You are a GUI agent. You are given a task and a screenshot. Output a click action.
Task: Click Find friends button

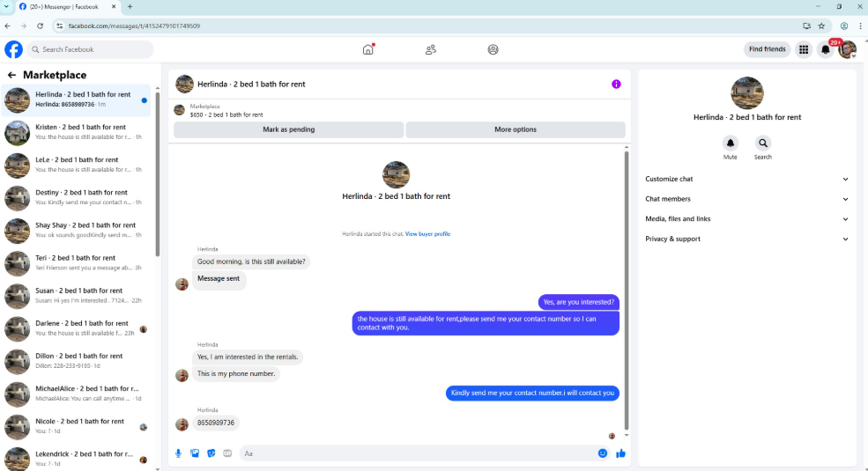click(x=767, y=49)
